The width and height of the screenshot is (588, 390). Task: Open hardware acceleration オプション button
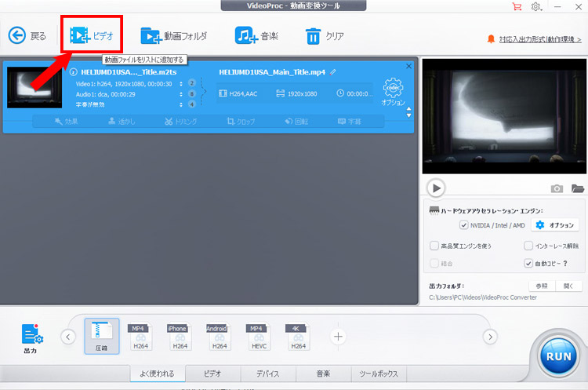click(554, 225)
